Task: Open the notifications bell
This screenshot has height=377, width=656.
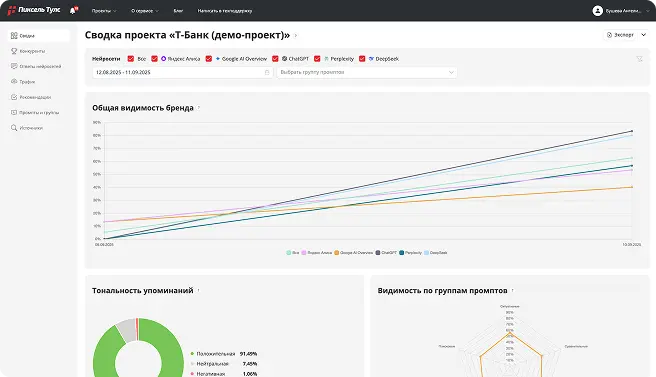Action: point(73,10)
